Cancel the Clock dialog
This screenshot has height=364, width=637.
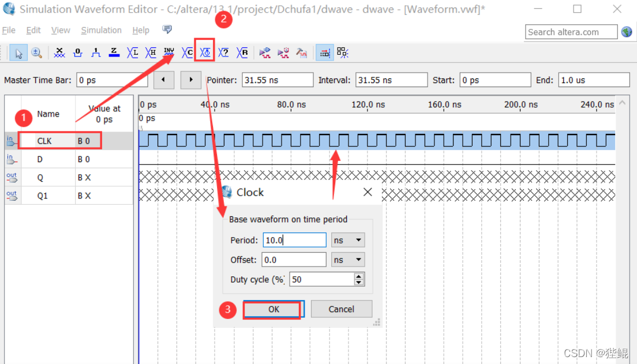pos(341,309)
